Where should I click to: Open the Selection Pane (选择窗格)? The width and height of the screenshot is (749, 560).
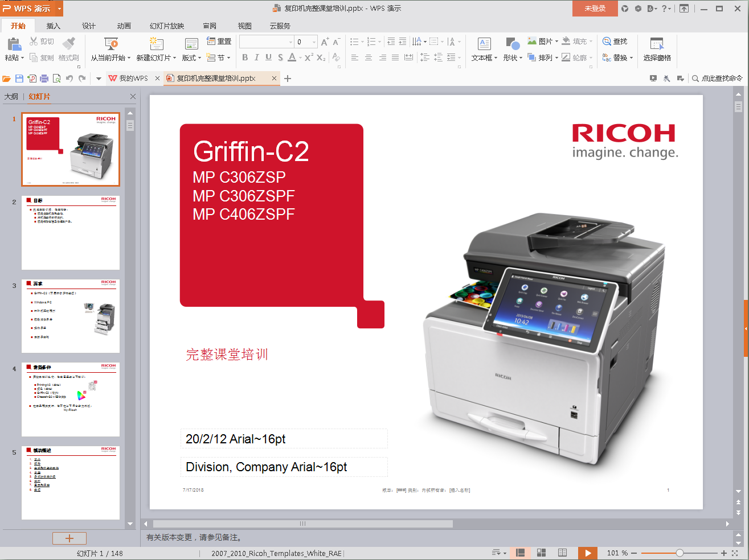657,50
